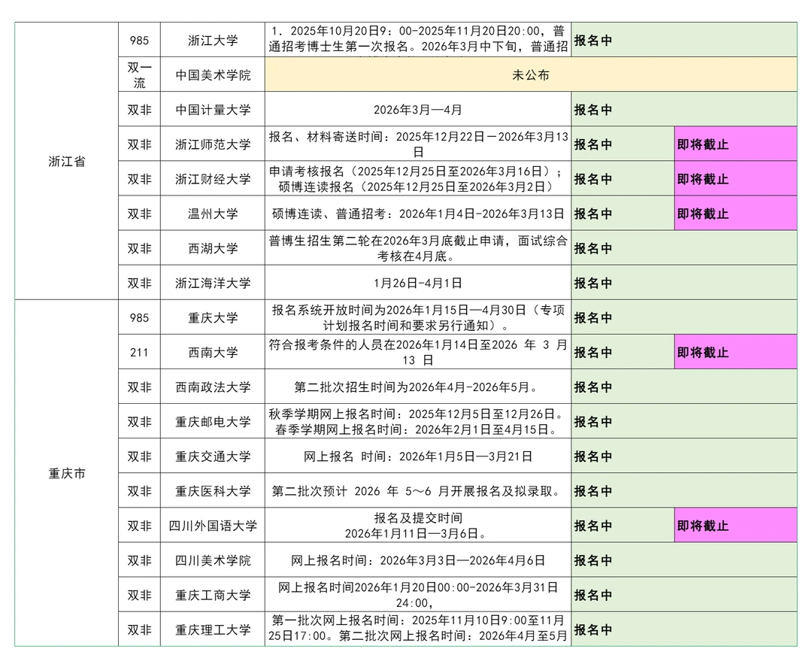Select 2026年3月3日—2026年4月6日 date cell
This screenshot has height=661, width=812.
(x=418, y=560)
